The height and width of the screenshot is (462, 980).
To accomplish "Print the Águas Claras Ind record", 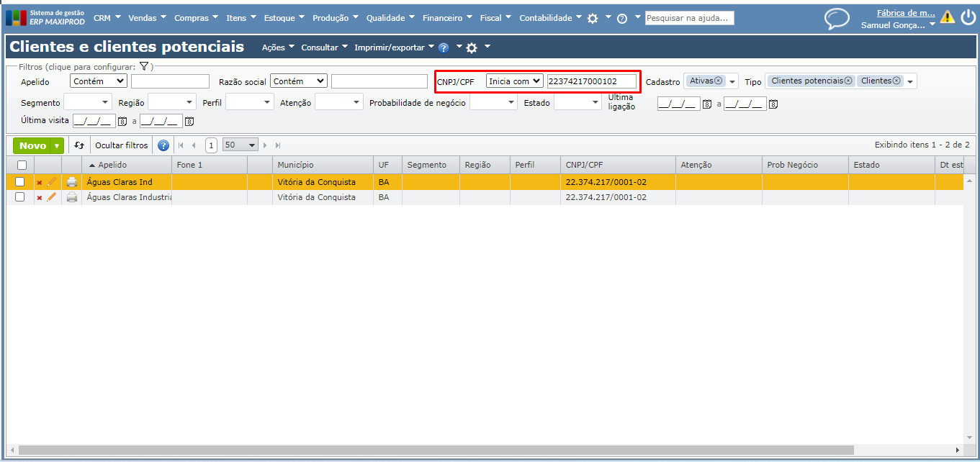I will 72,182.
